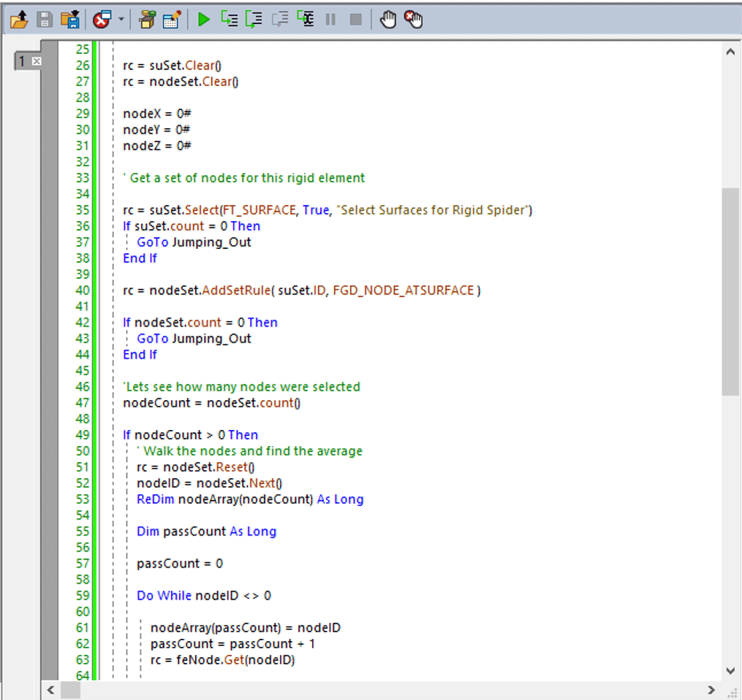Click the grayed Step Out icon

[280, 20]
